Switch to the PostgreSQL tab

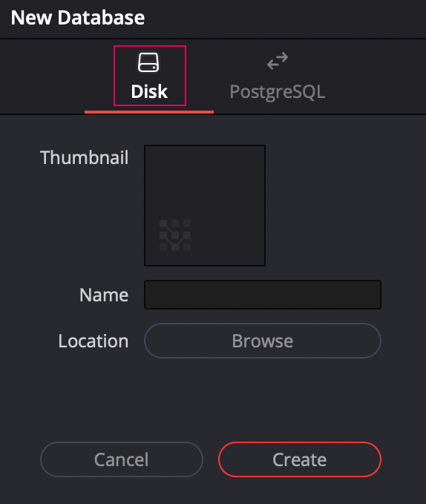coord(278,76)
